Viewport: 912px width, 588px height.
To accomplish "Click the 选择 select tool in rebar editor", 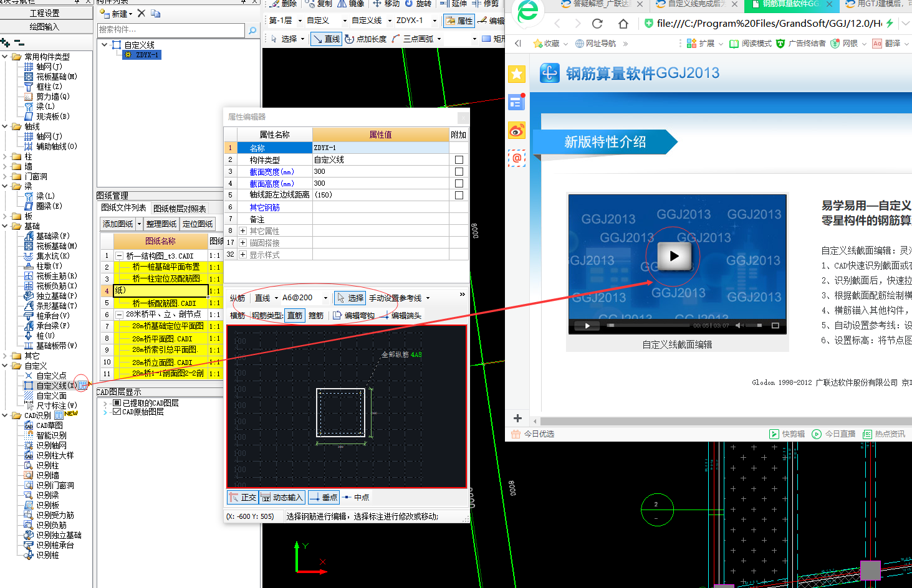I will (x=350, y=298).
